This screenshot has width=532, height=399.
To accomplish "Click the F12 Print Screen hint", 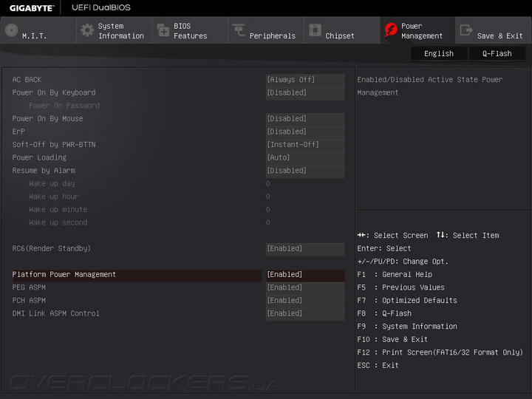I will pos(440,352).
